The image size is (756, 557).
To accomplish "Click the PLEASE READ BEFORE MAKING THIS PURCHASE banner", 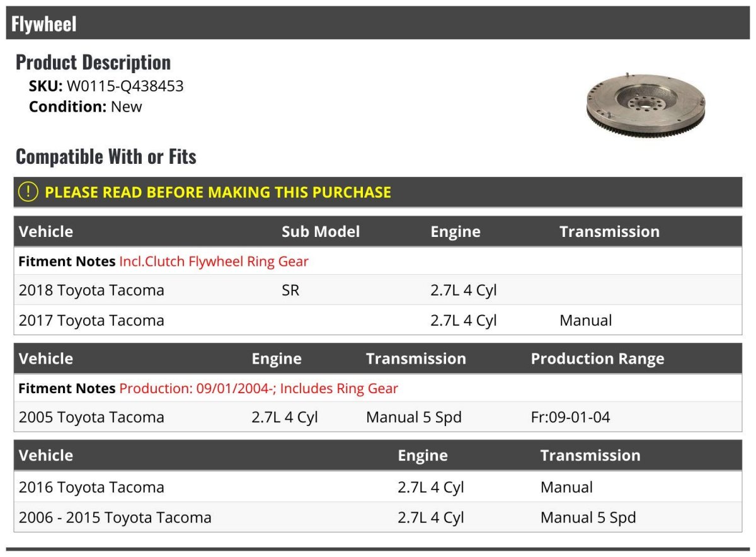I will pos(378,192).
